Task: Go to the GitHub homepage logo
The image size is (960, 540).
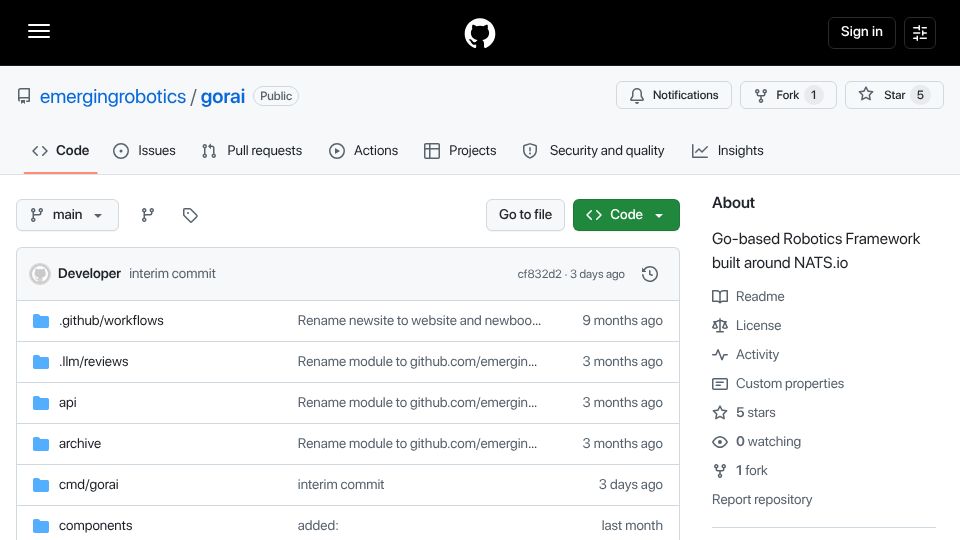Action: coord(480,33)
